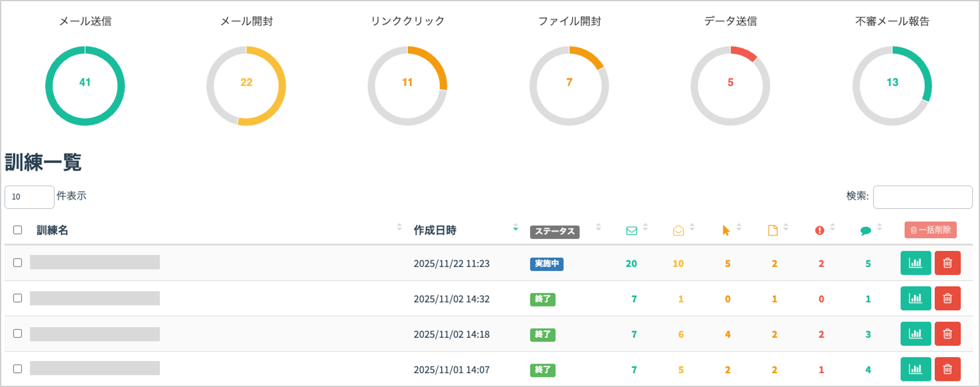
Task: Click the 一括削除 bulk delete button
Action: click(x=930, y=230)
